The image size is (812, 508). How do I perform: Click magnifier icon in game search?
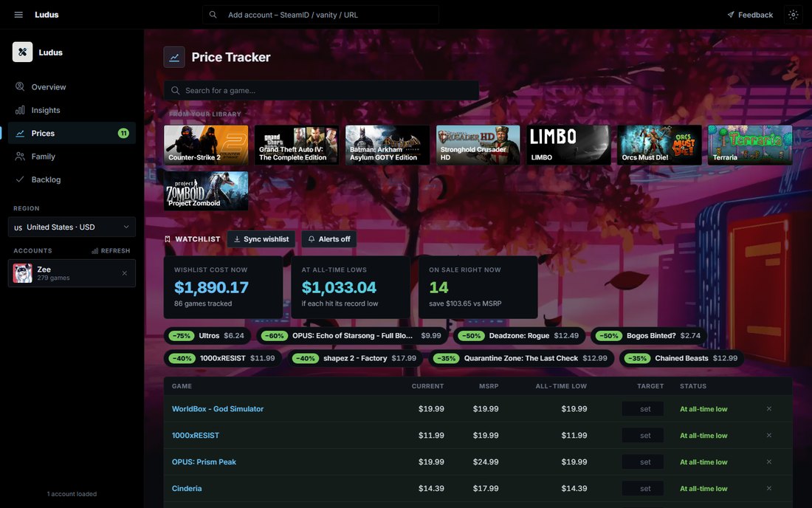coord(176,90)
